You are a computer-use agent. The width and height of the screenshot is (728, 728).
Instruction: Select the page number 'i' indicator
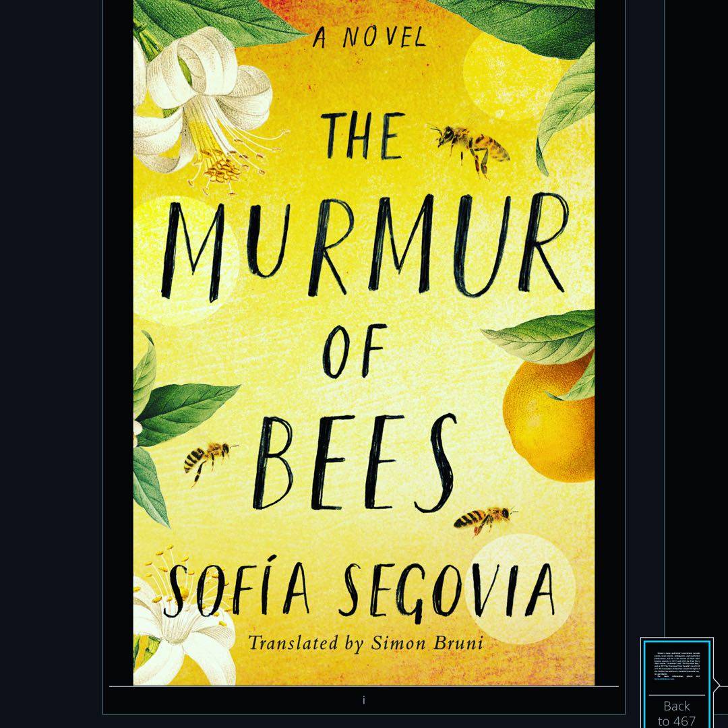(363, 700)
